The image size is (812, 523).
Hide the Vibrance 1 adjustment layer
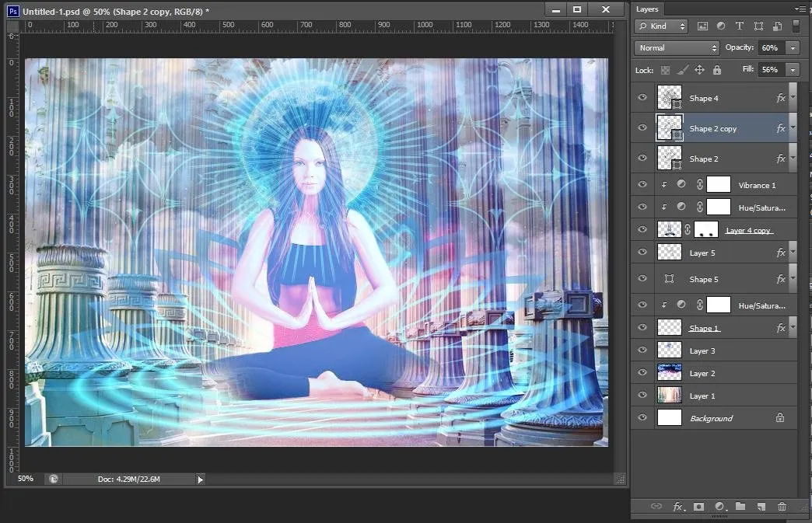click(642, 185)
